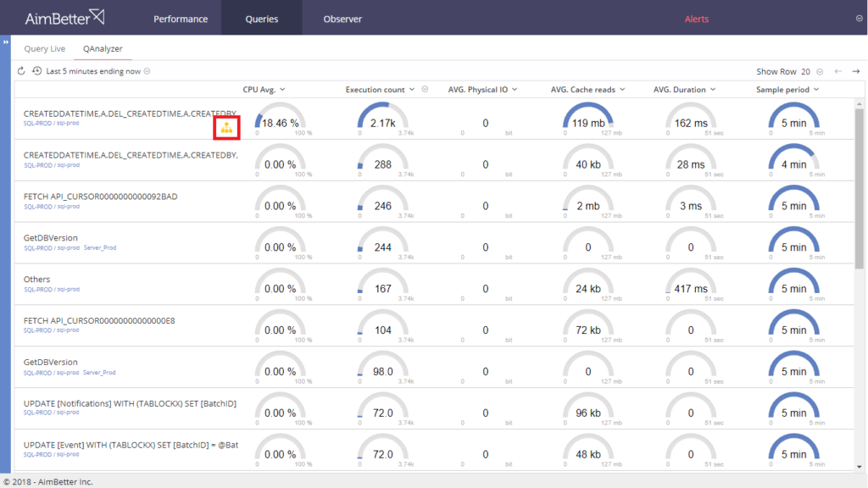Open column options circle after Execution count
868x488 pixels.
(x=426, y=90)
